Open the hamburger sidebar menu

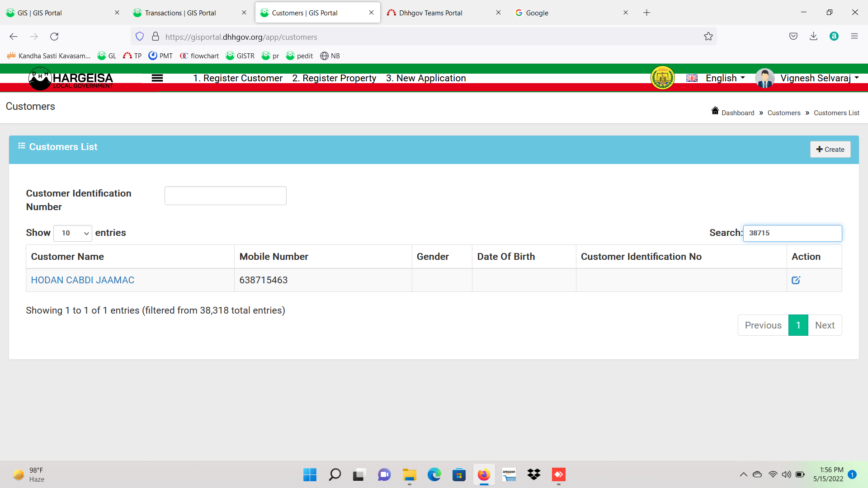click(157, 78)
